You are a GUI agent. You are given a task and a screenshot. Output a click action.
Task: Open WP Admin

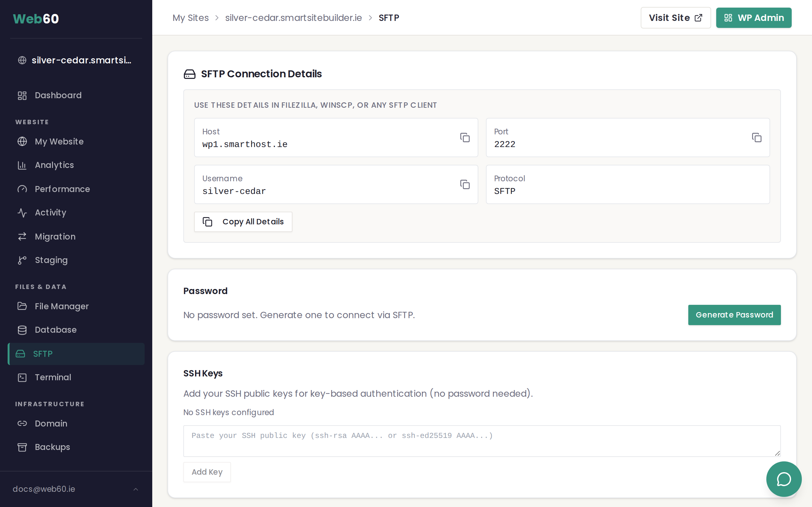(x=754, y=18)
